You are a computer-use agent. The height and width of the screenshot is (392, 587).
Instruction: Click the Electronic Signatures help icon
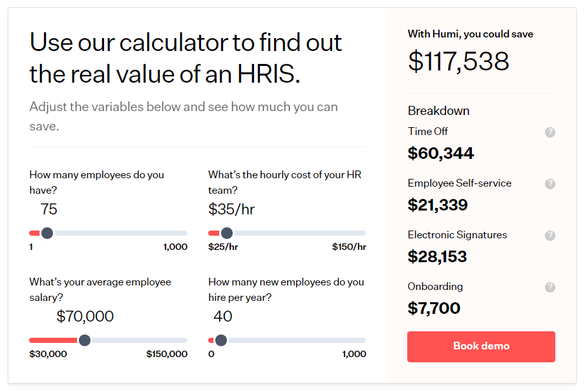[550, 235]
